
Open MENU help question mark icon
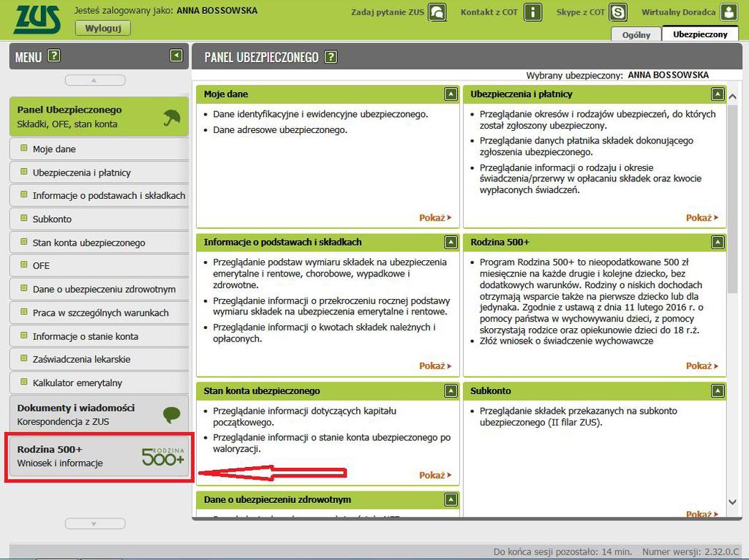tap(54, 56)
